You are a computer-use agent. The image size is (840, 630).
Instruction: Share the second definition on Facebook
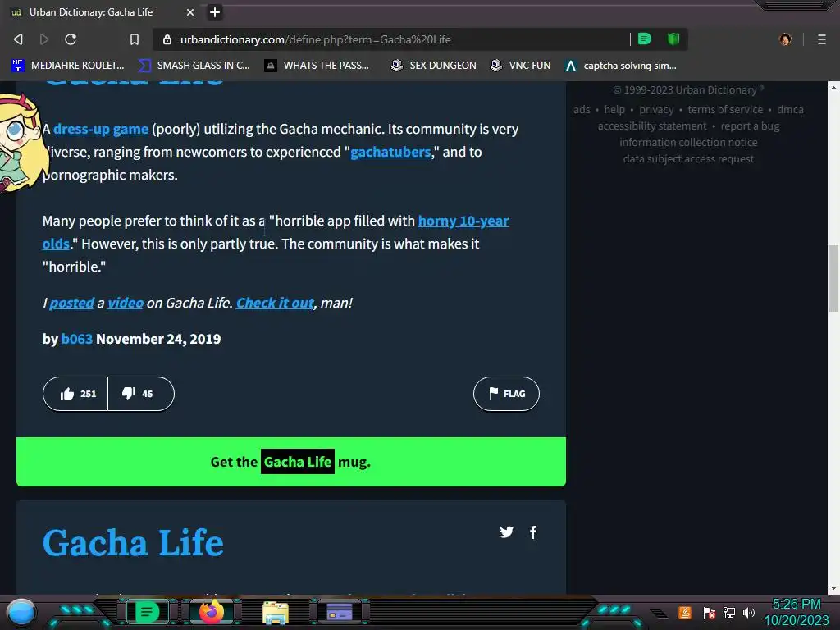click(533, 532)
